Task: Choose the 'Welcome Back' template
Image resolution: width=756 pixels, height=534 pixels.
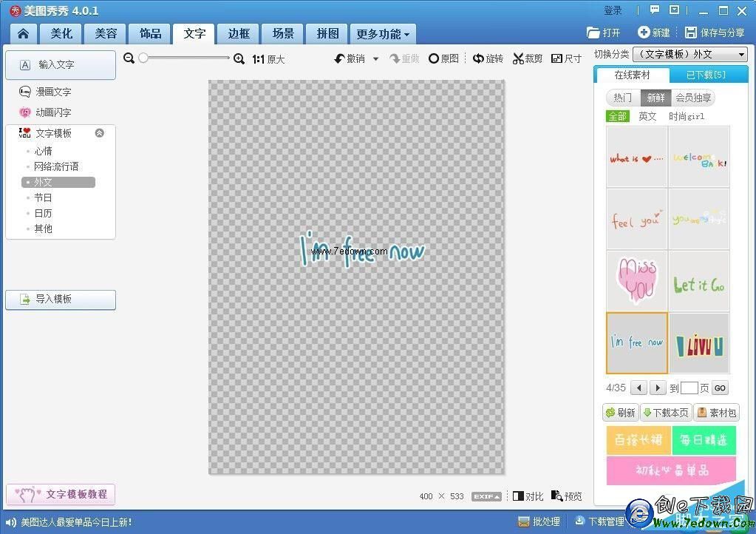Action: click(699, 158)
